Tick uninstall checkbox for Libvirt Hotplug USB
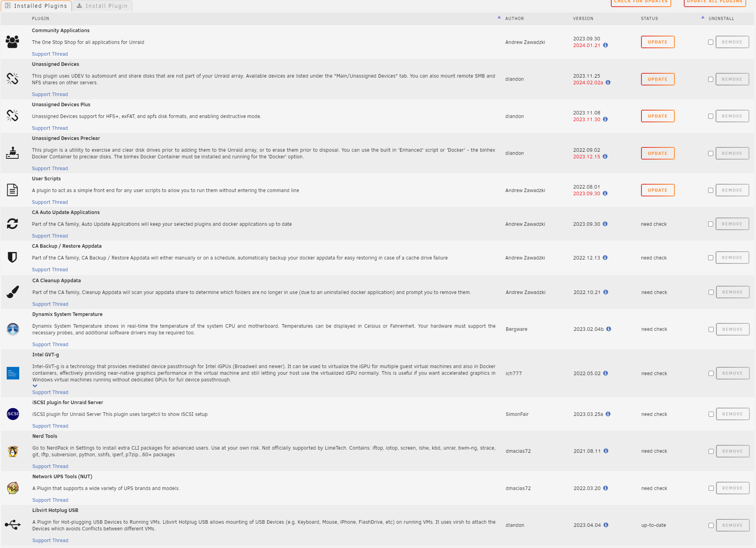This screenshot has width=756, height=548. pyautogui.click(x=711, y=525)
